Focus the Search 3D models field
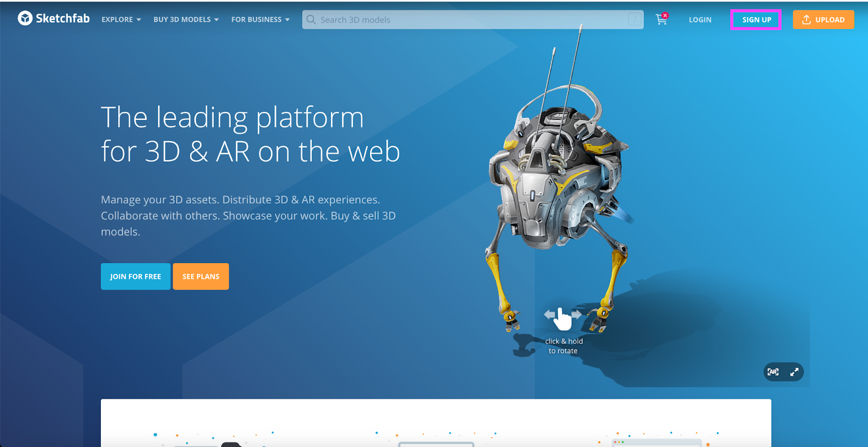The image size is (868, 447). pos(467,20)
